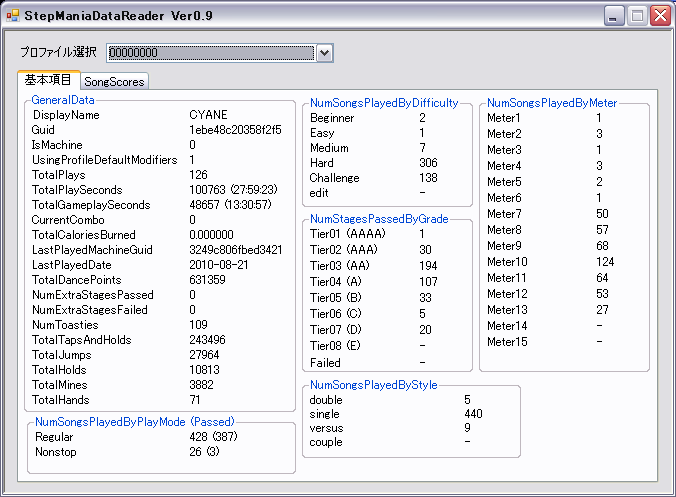
Task: Click the NumToasties value 109
Action: pyautogui.click(x=198, y=325)
